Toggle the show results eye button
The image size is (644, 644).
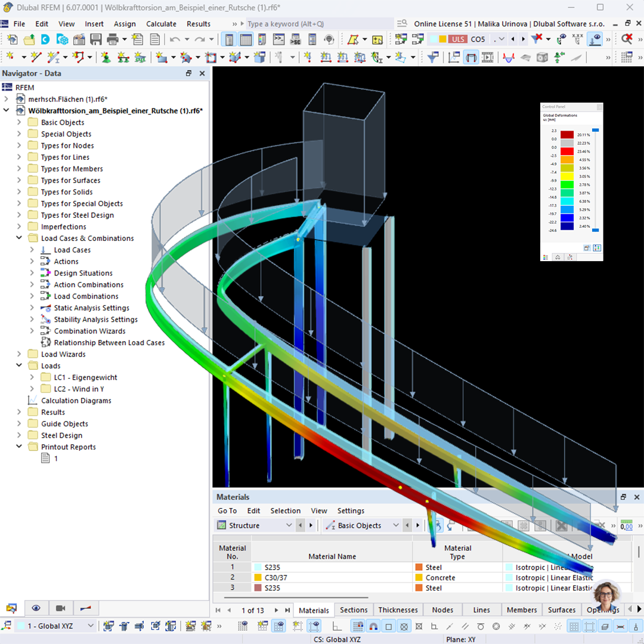pos(595,39)
